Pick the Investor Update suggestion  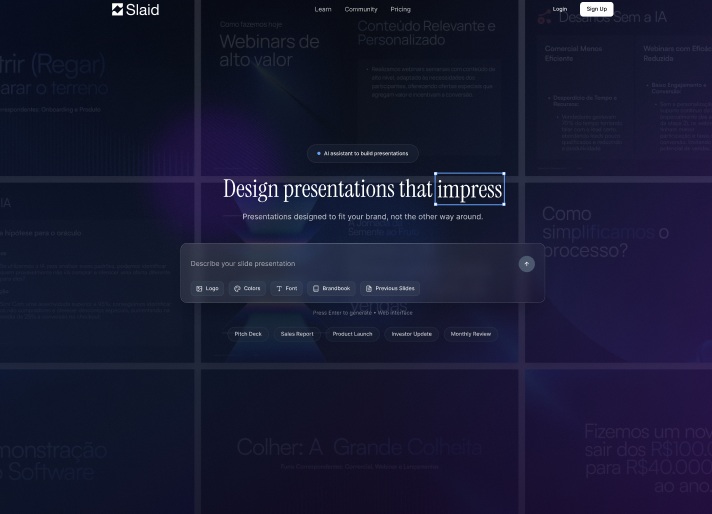(x=411, y=334)
